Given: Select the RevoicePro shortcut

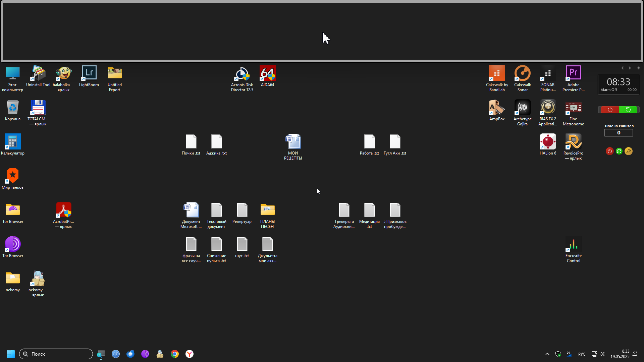Looking at the screenshot, I should click(x=573, y=147).
